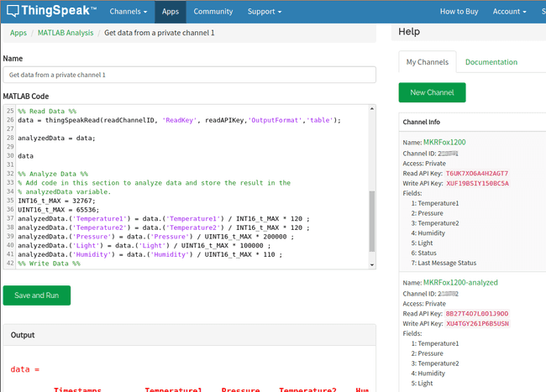Click the ThingSpeak logo
Screen dimensions: 546x392
(49, 12)
